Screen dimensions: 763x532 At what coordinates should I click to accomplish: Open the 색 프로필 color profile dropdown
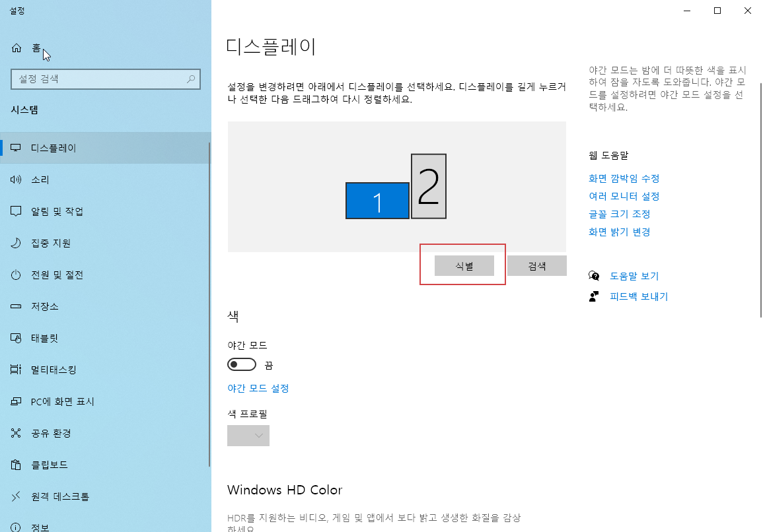(x=248, y=436)
